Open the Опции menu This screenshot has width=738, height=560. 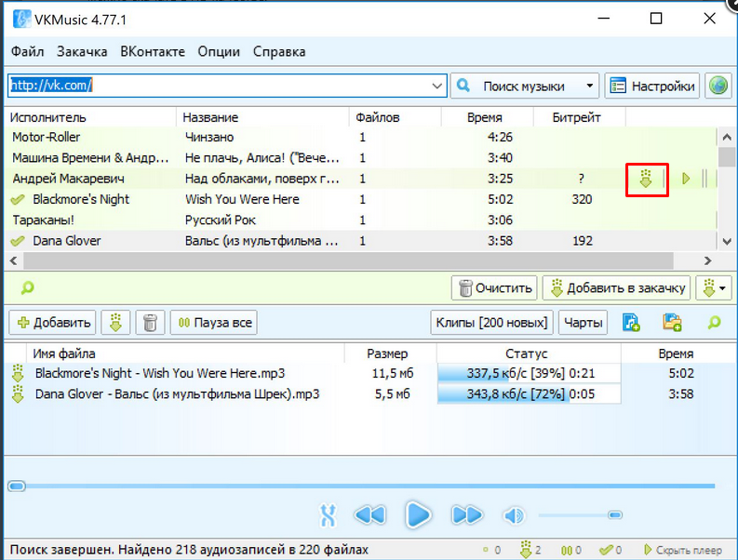[x=219, y=51]
